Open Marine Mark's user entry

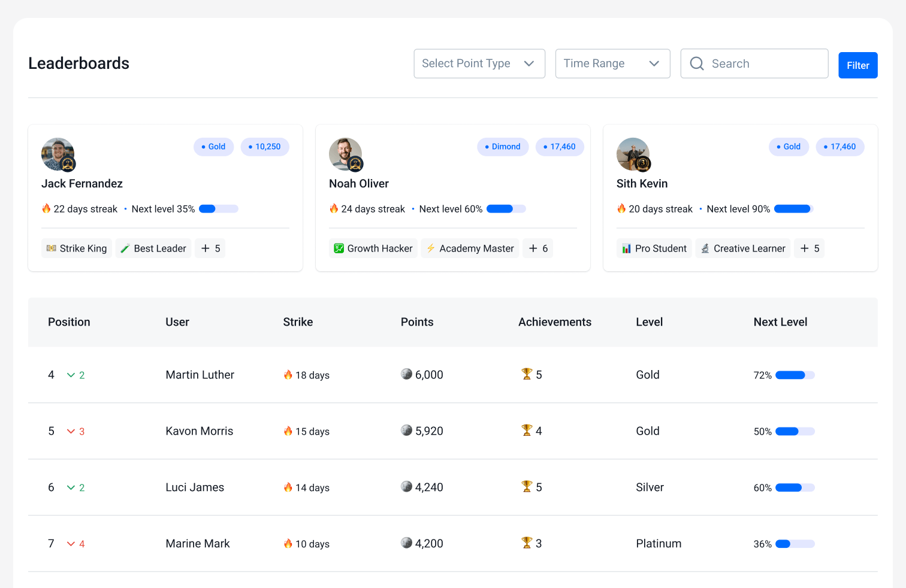[198, 544]
